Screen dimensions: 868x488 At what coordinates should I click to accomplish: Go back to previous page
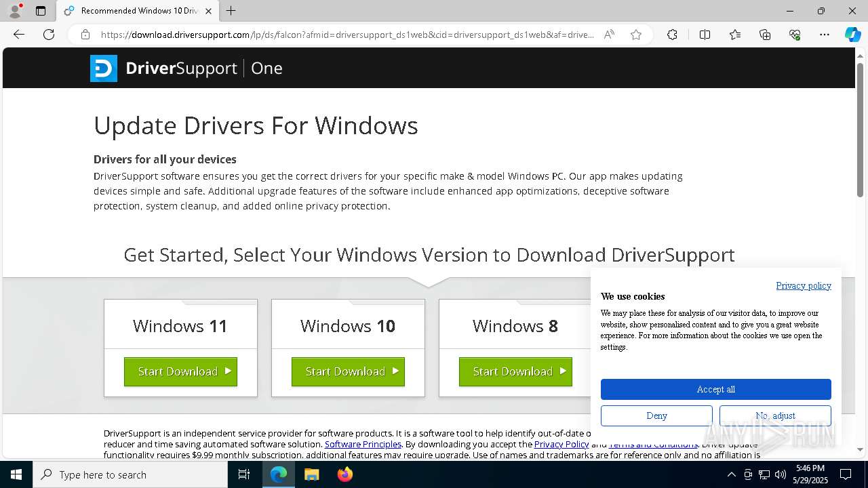[19, 35]
